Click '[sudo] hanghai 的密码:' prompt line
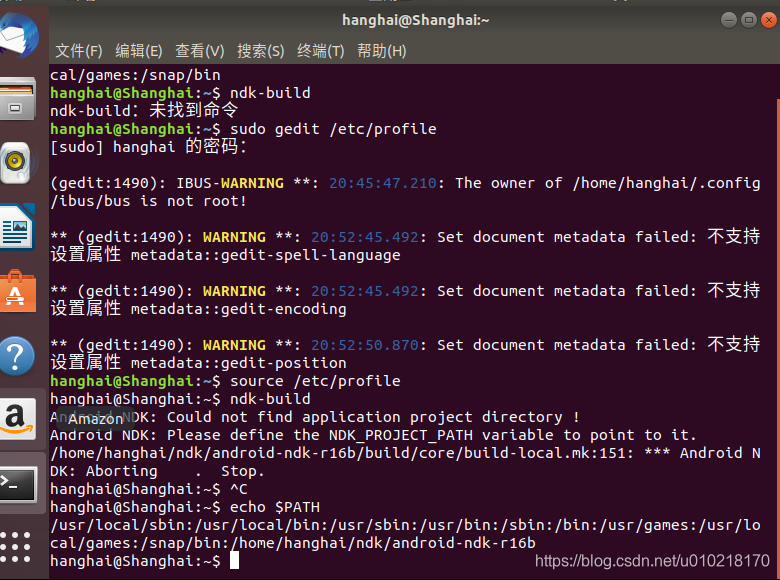This screenshot has height=580, width=780. (x=148, y=147)
